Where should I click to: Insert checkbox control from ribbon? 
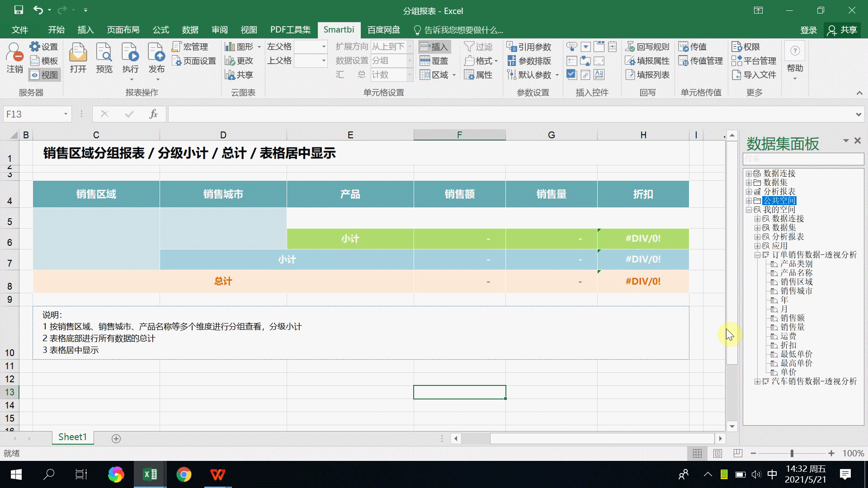click(x=572, y=75)
